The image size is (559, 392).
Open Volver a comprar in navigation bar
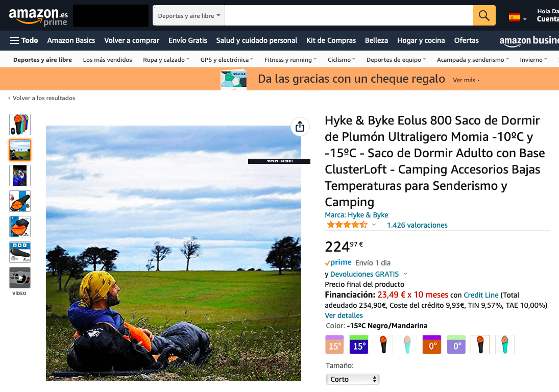[132, 40]
